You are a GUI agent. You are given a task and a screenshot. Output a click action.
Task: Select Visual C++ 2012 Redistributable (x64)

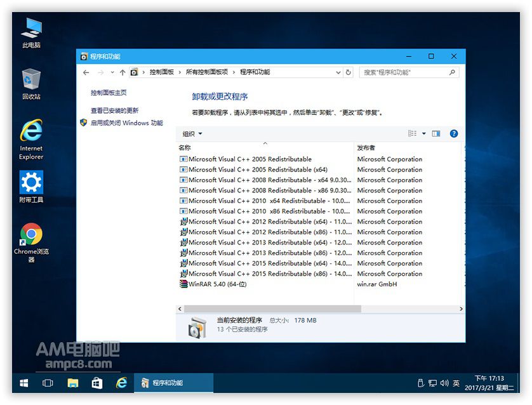pyautogui.click(x=265, y=222)
